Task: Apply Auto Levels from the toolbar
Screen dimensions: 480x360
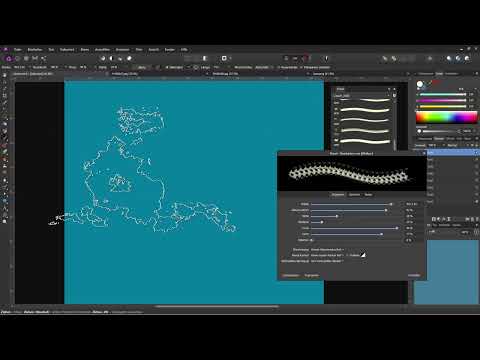Action: pos(103,59)
